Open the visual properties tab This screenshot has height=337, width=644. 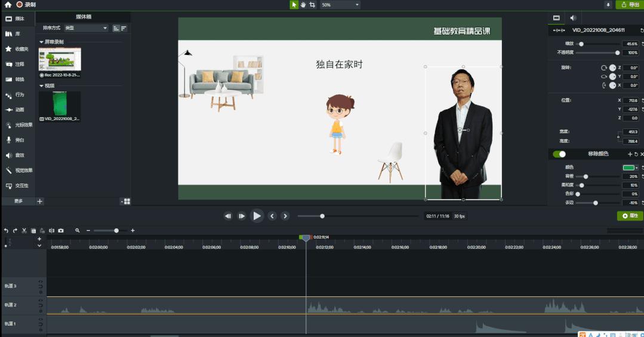coord(556,18)
